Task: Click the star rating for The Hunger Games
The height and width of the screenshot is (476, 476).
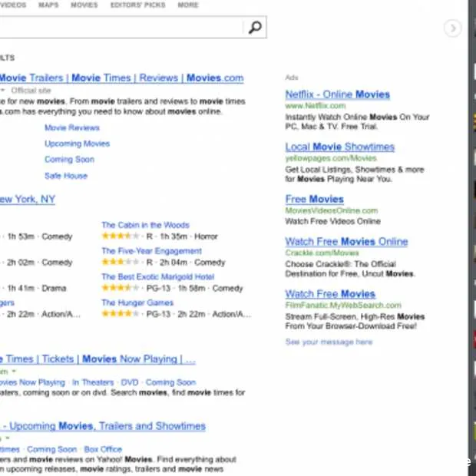Action: coord(117,314)
